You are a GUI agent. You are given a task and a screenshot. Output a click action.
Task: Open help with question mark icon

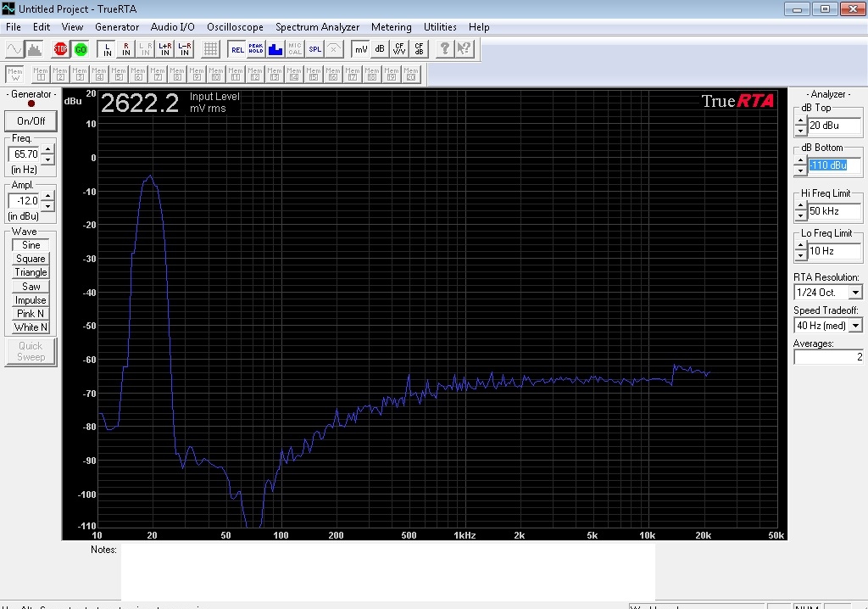point(444,49)
